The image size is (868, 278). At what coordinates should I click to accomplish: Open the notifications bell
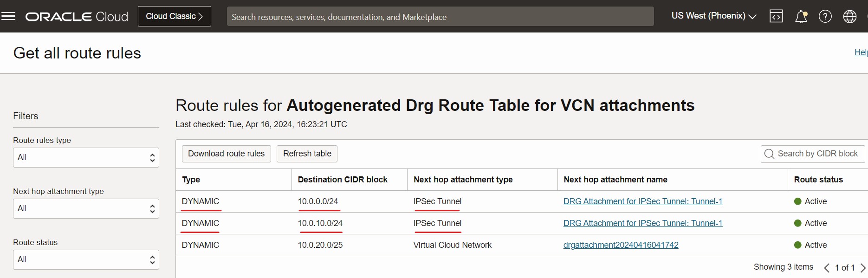801,17
